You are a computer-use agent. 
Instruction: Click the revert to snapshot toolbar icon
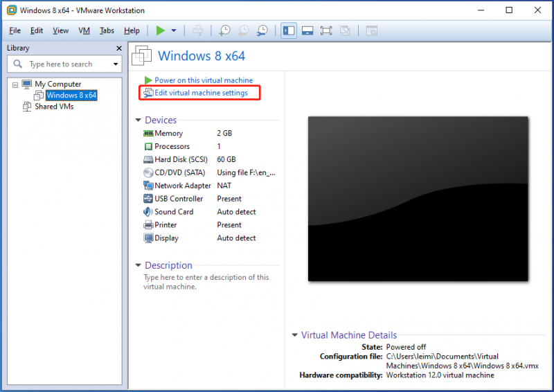[244, 30]
